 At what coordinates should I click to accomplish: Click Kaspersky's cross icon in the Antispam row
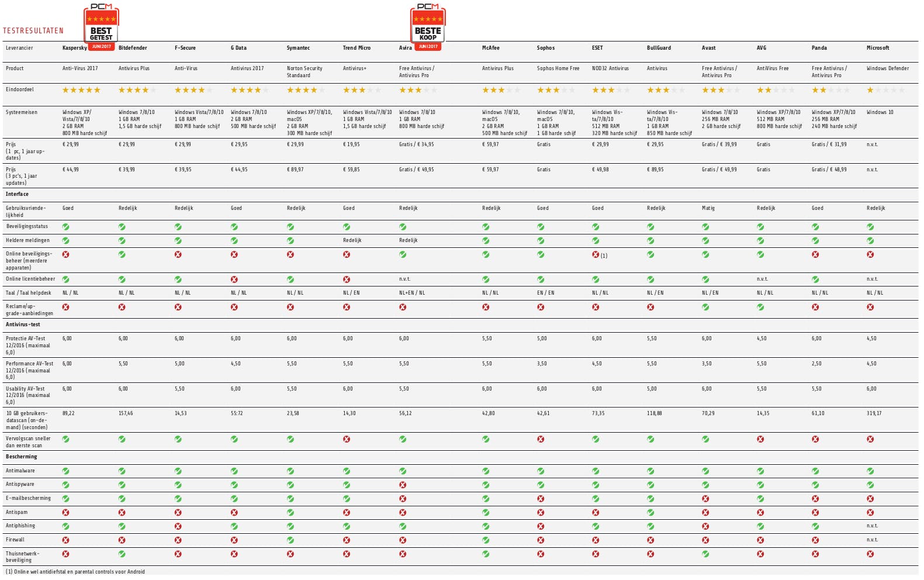(66, 513)
